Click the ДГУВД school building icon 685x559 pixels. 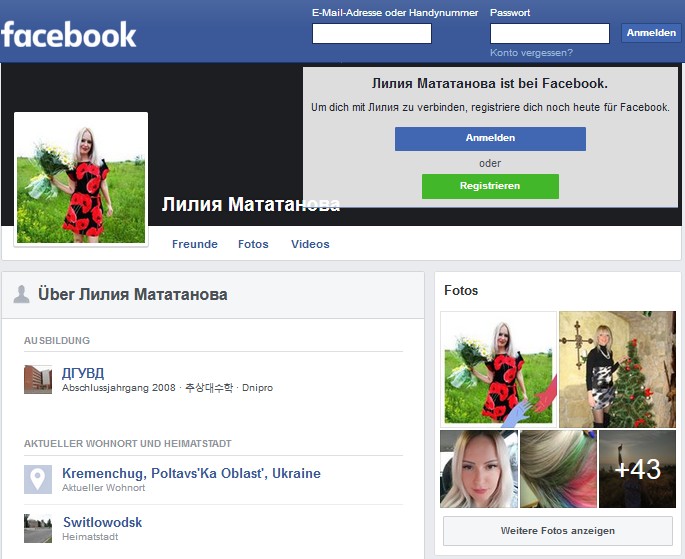click(38, 380)
